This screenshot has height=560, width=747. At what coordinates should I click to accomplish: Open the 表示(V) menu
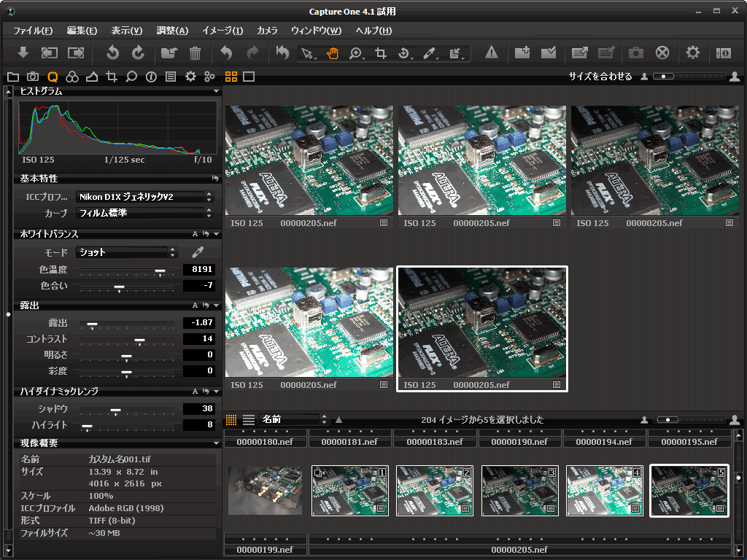[127, 31]
